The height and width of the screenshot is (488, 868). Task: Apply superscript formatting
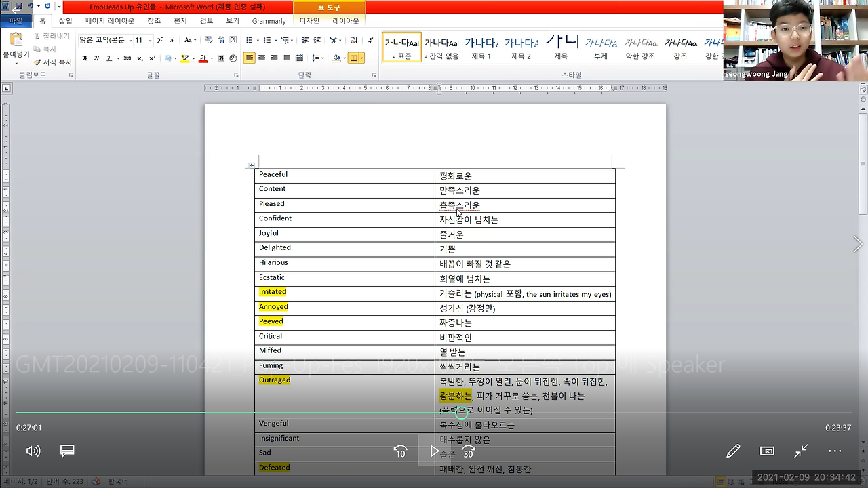(152, 58)
